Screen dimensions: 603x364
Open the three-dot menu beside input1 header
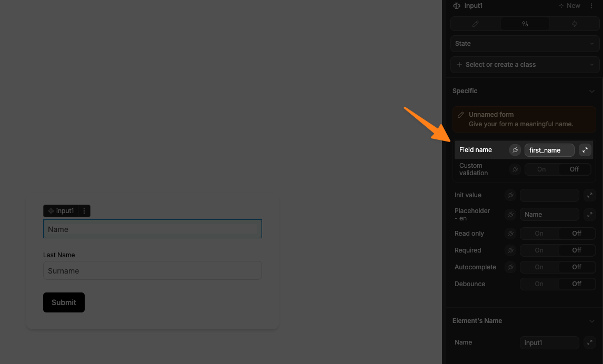[x=591, y=6]
